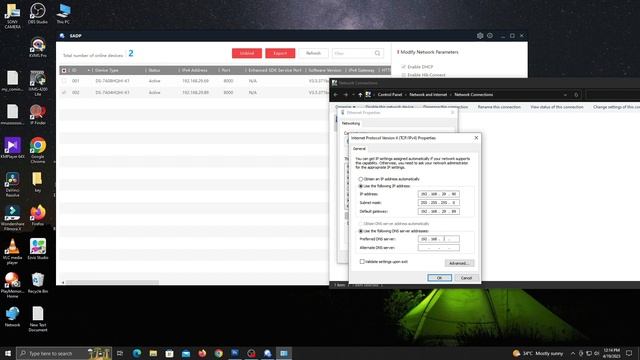Launch Google Chrome desktop shortcut
Screen dimensions: 640x360
click(x=38, y=150)
